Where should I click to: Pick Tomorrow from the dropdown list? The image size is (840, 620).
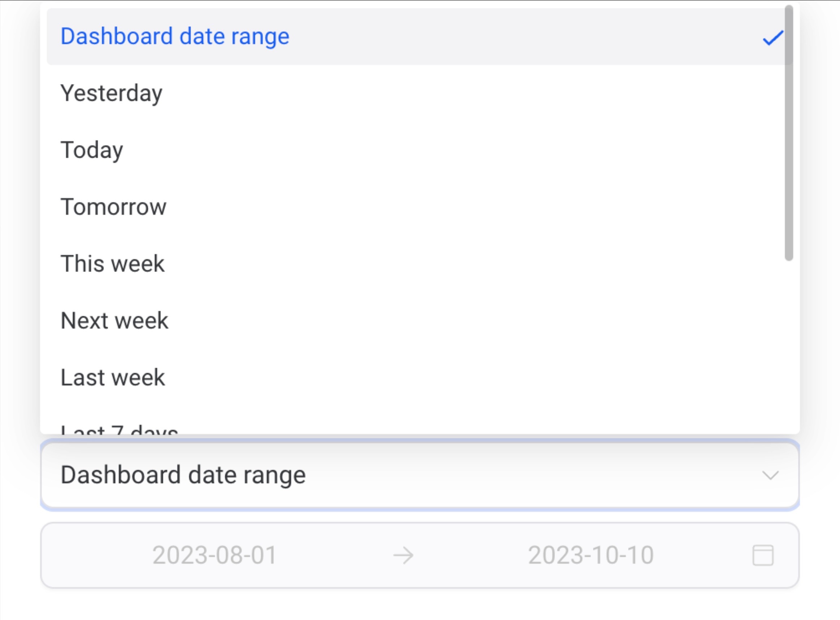pyautogui.click(x=113, y=207)
